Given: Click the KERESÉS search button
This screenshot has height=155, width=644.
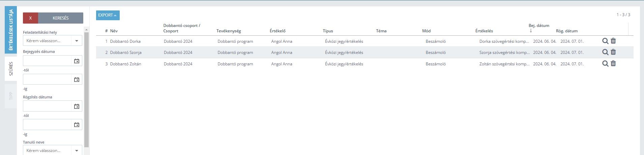Looking at the screenshot, I should [x=61, y=18].
